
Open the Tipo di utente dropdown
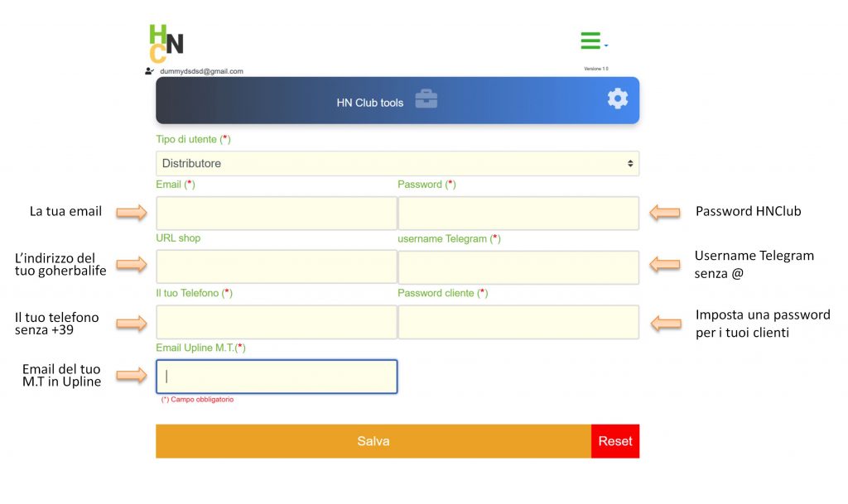click(397, 163)
